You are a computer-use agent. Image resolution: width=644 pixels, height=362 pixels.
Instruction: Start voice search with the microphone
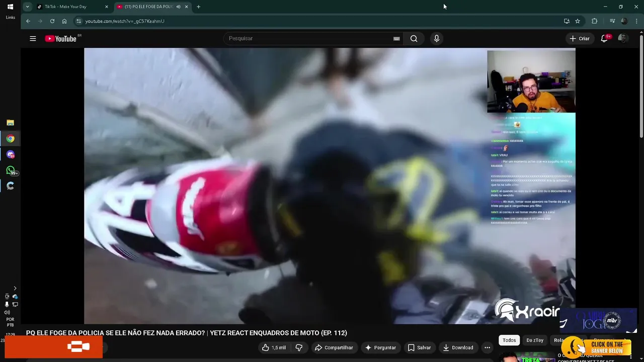tap(436, 38)
